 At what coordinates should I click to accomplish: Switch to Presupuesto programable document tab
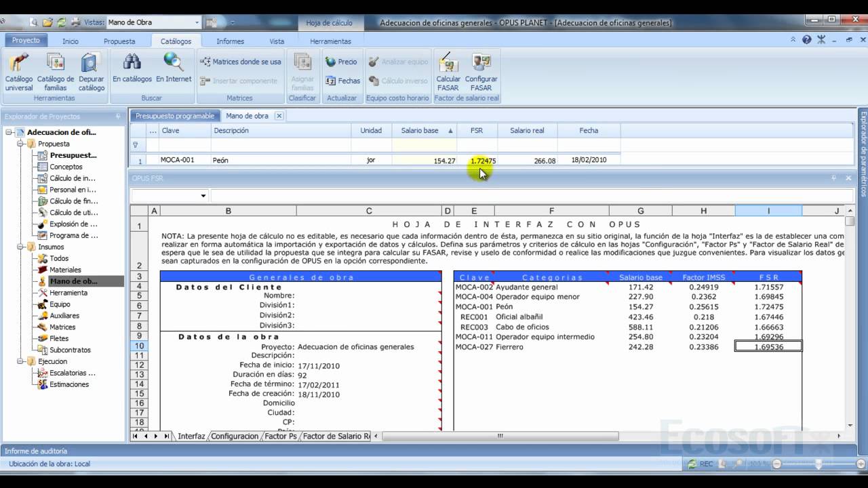click(x=175, y=116)
